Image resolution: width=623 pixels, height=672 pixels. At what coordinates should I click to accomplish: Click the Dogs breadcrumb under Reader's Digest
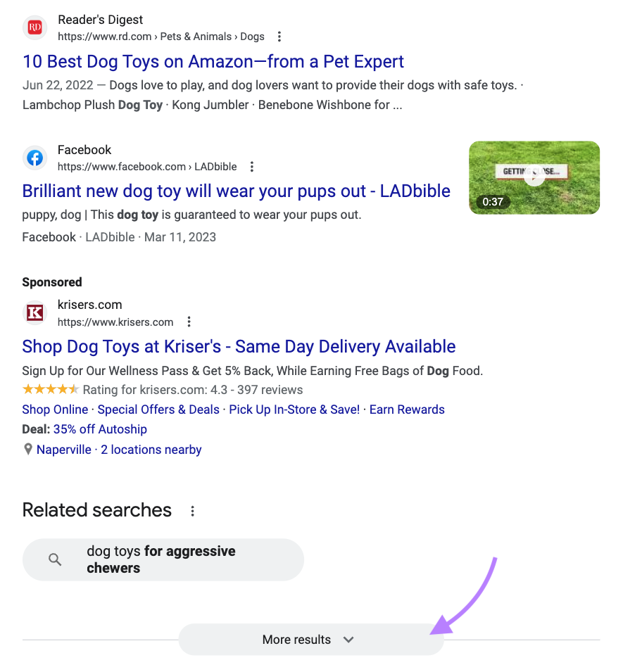tap(252, 36)
